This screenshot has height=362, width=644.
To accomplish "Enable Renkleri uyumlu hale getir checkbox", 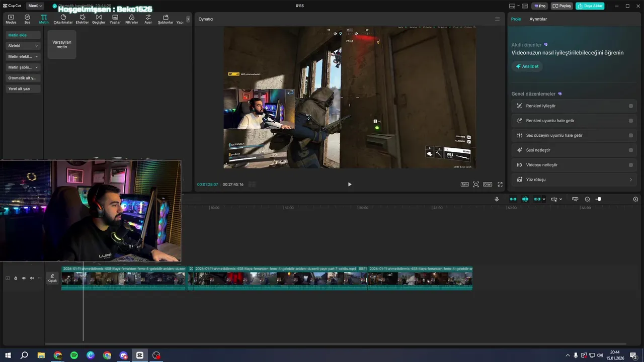I will (631, 121).
